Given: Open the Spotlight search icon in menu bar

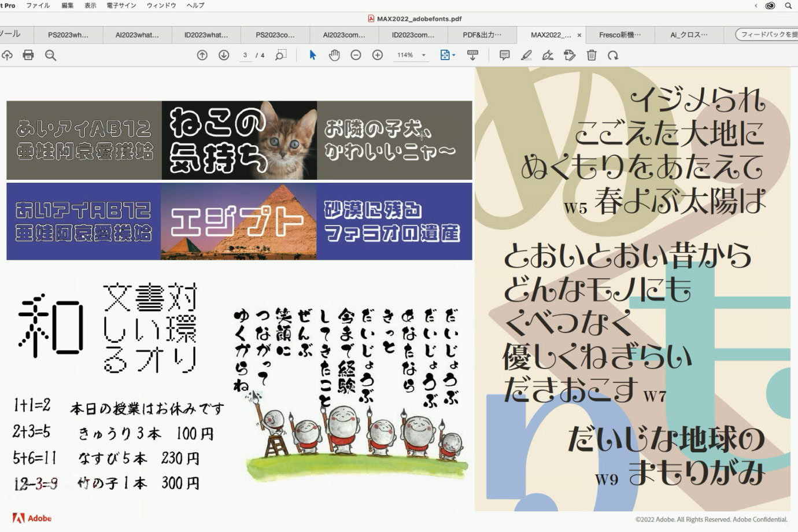Looking at the screenshot, I should pos(788,5).
